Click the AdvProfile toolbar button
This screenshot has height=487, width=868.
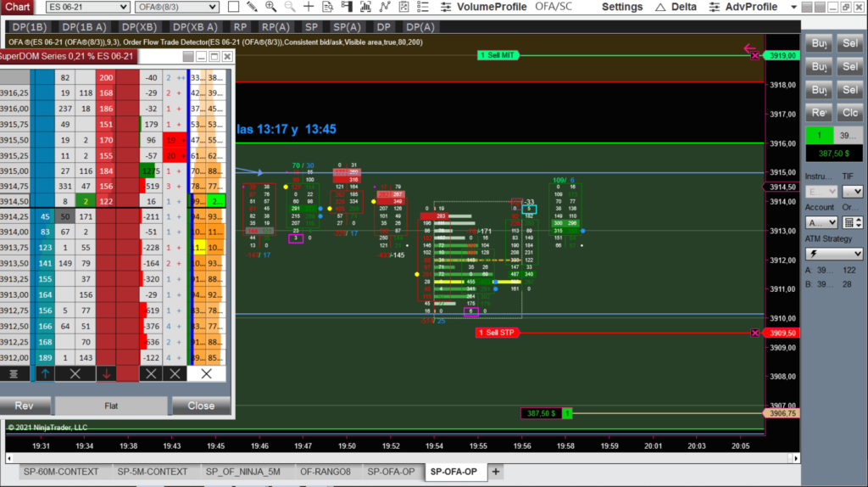pos(751,7)
